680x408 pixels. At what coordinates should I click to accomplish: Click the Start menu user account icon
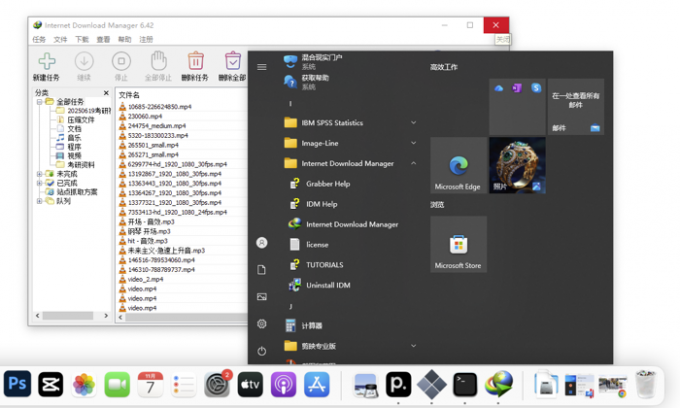pyautogui.click(x=262, y=243)
